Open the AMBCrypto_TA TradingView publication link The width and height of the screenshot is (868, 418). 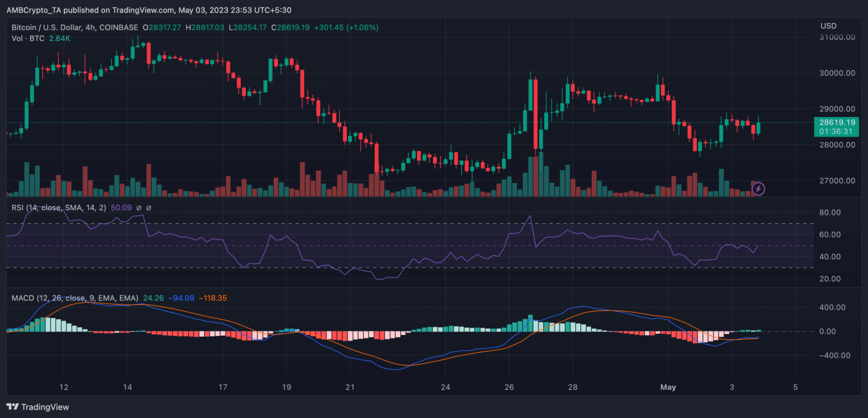(x=33, y=10)
